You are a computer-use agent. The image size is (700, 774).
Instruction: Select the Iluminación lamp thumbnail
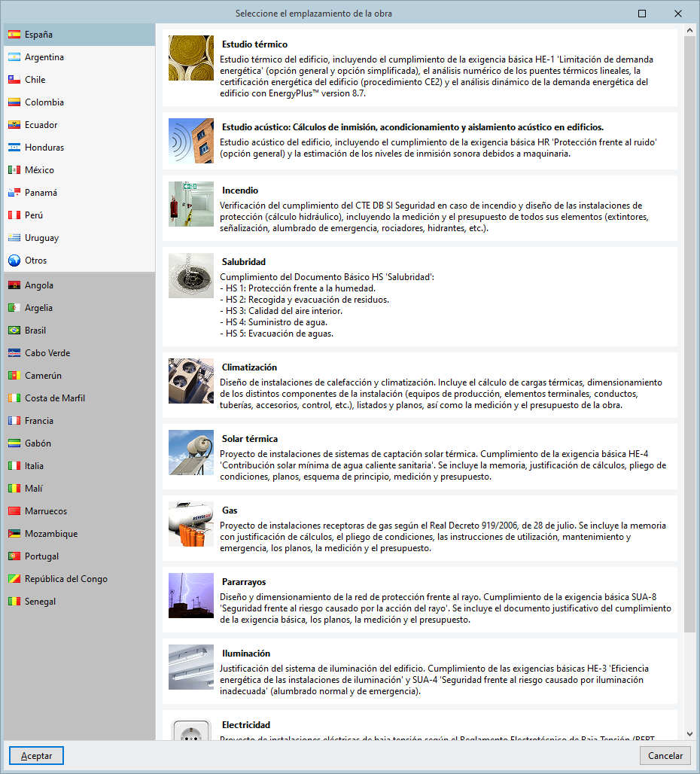pos(191,667)
